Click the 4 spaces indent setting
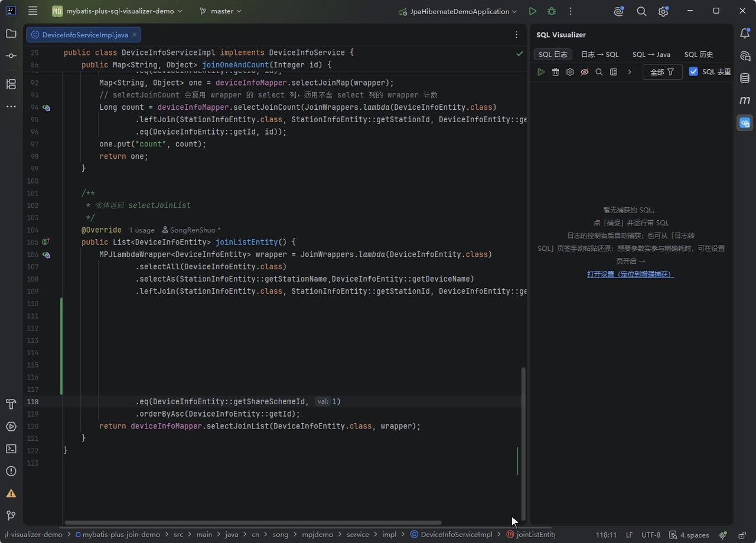Viewport: 756px width, 543px height. coord(689,535)
